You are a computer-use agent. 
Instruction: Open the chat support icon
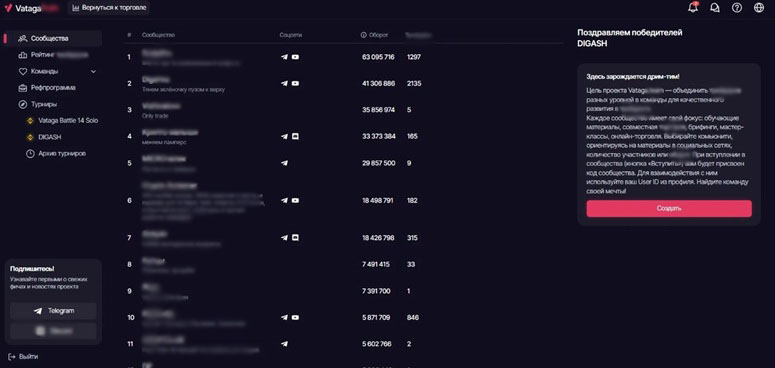715,8
